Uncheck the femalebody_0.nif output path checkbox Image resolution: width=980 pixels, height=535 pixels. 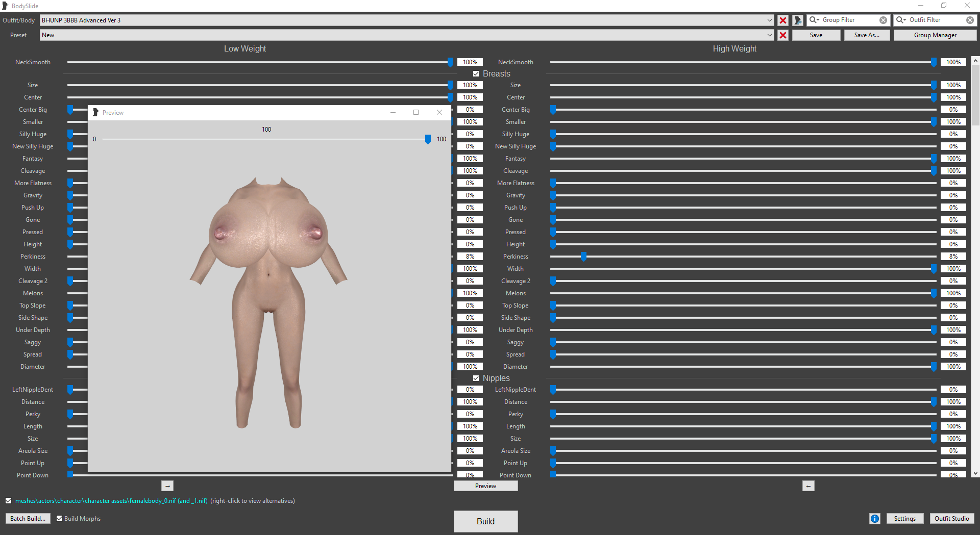9,501
